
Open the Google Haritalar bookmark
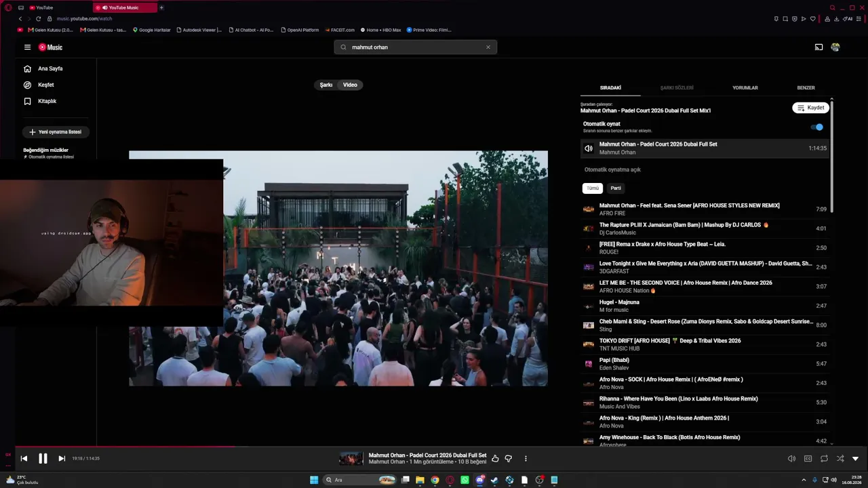pyautogui.click(x=152, y=30)
